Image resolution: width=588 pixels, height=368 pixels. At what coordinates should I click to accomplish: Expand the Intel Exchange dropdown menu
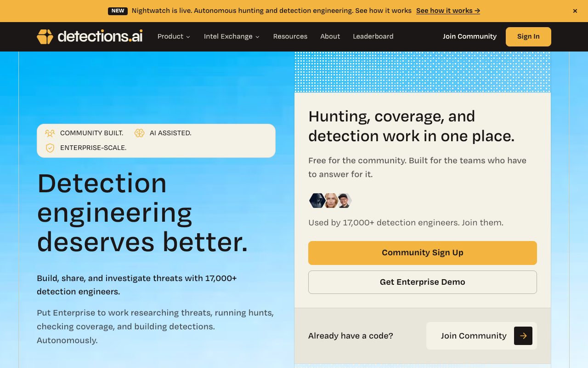pyautogui.click(x=232, y=37)
